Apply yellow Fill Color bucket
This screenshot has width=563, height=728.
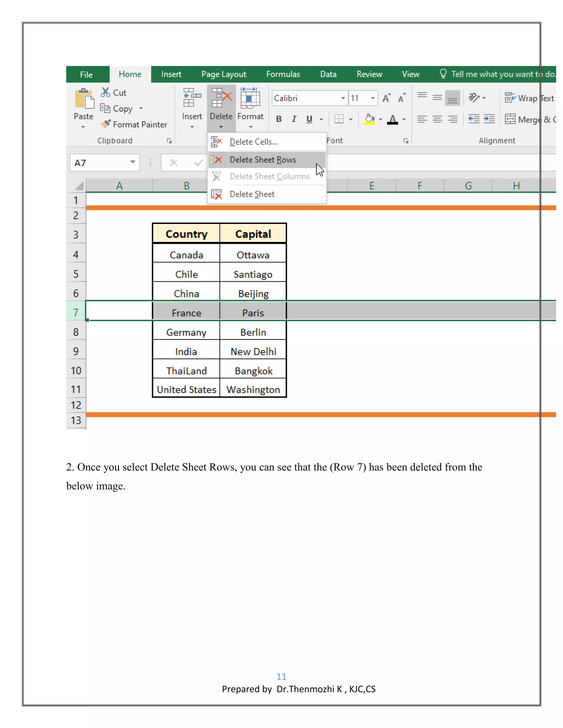coord(369,119)
